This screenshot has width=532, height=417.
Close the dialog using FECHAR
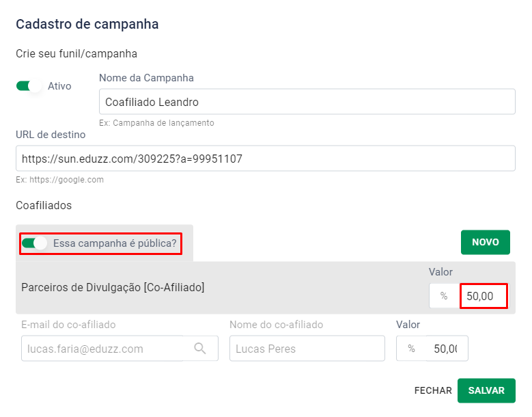click(x=433, y=390)
